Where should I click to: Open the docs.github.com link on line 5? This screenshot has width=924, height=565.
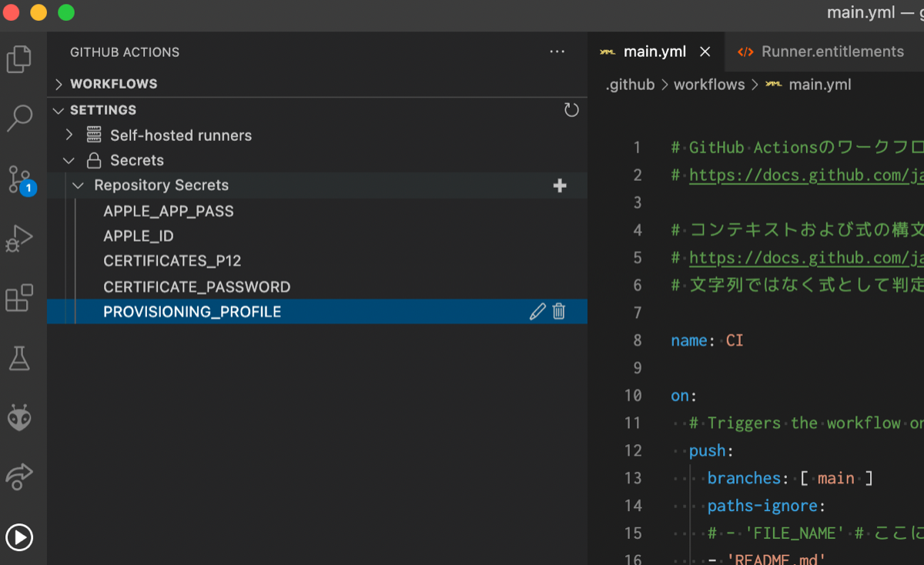click(x=806, y=257)
